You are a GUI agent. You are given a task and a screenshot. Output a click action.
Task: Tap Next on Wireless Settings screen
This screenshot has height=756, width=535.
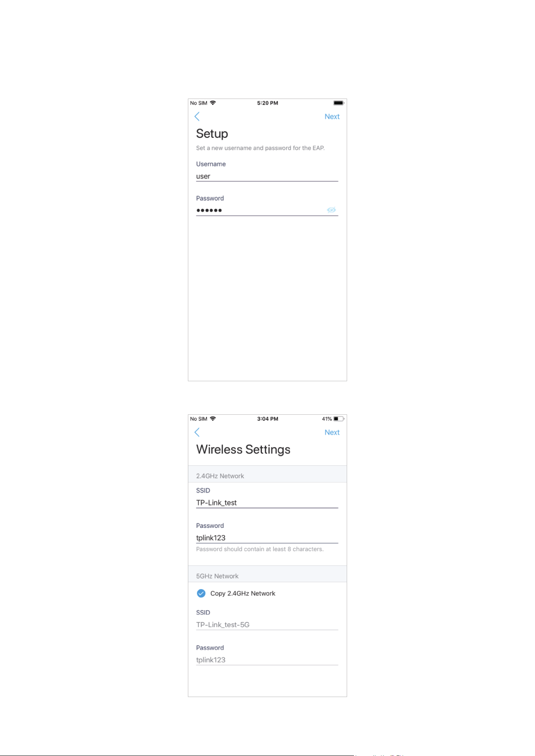click(x=332, y=433)
